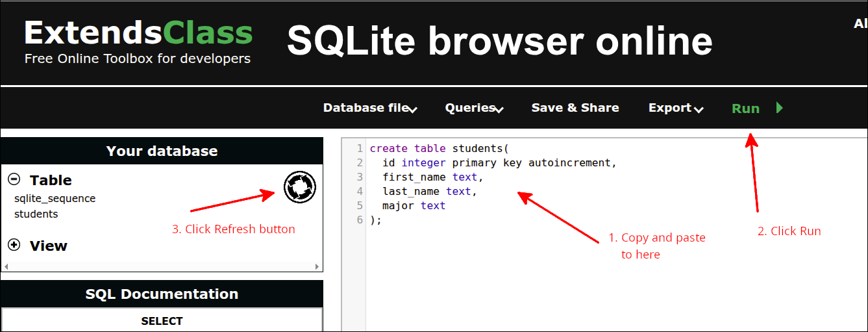Expand the View section plus icon

point(14,245)
